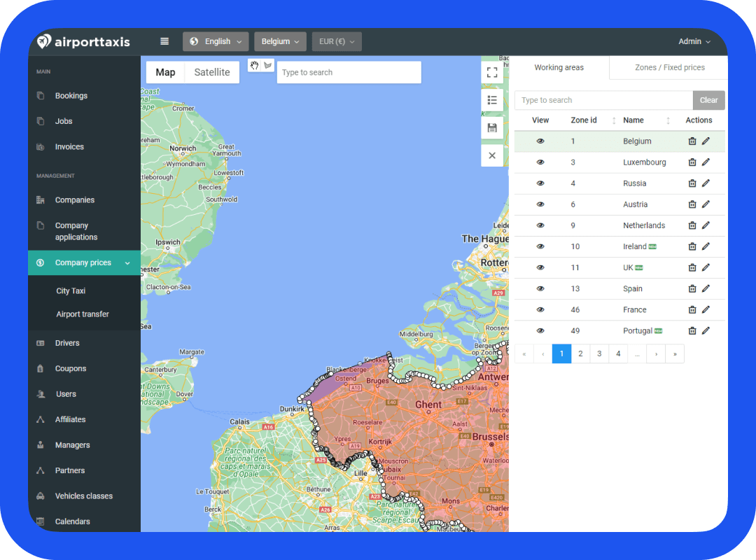Click the hamburger menu icon in header

click(x=164, y=41)
